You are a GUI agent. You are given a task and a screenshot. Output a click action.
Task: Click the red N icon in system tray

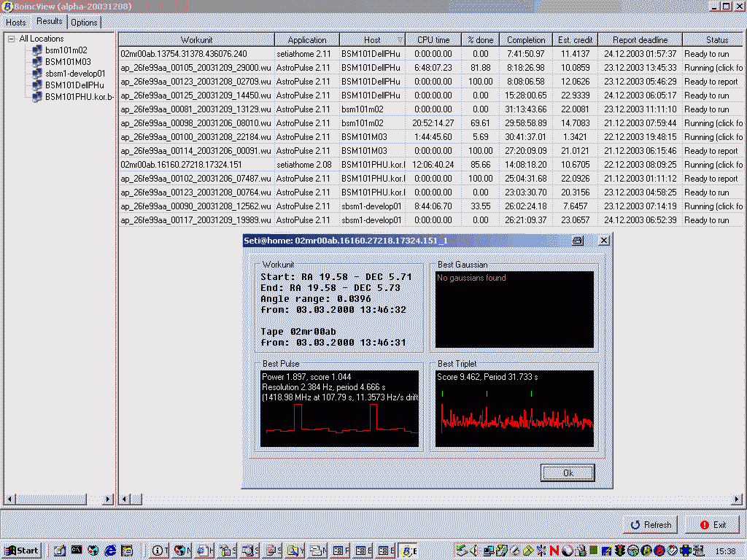[554, 551]
